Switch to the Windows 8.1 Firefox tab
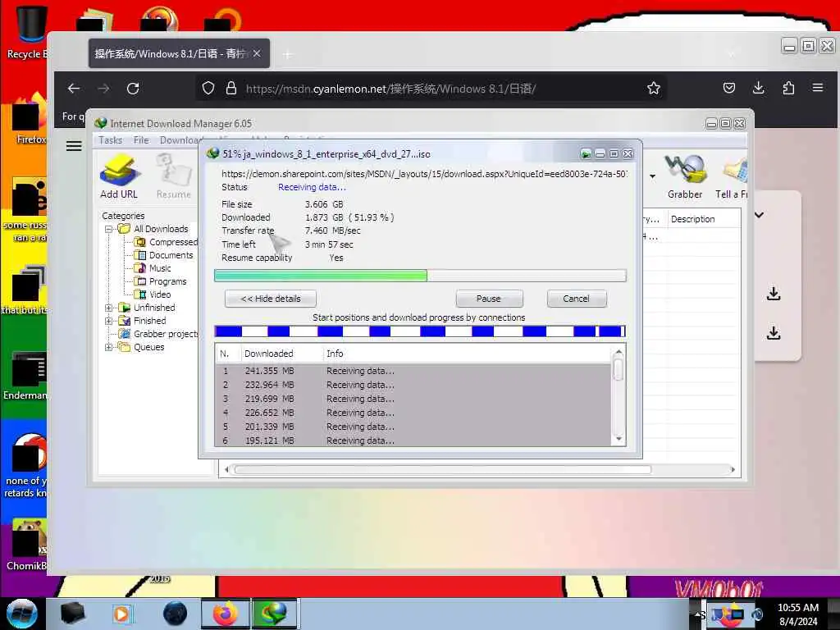The height and width of the screenshot is (630, 840). pyautogui.click(x=179, y=53)
